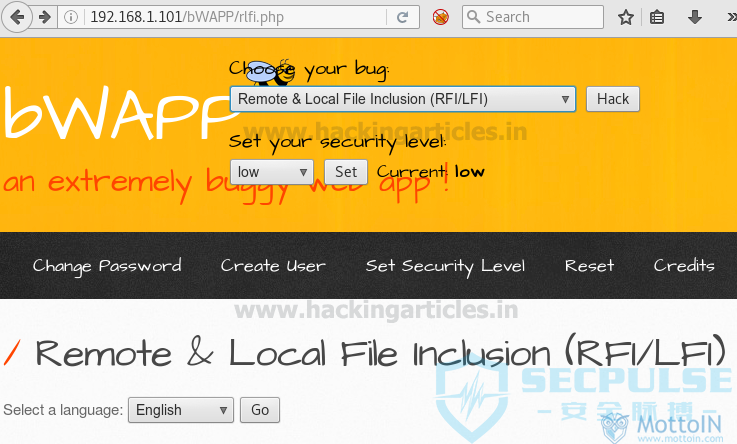Open the Create User menu item
Screen dimensions: 737x444
273,266
